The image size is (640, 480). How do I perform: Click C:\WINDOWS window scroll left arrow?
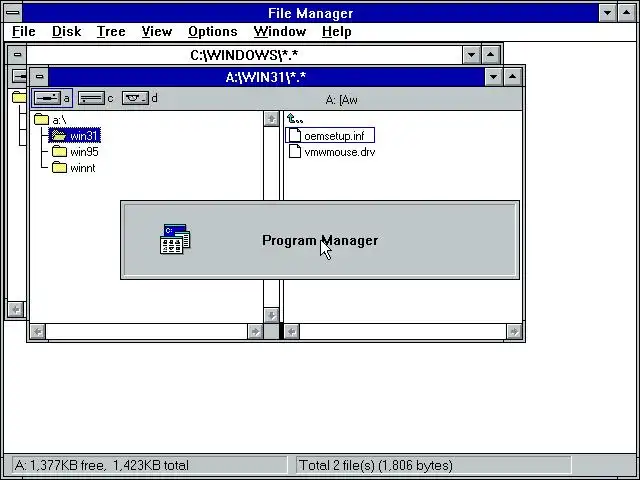tap(16, 309)
